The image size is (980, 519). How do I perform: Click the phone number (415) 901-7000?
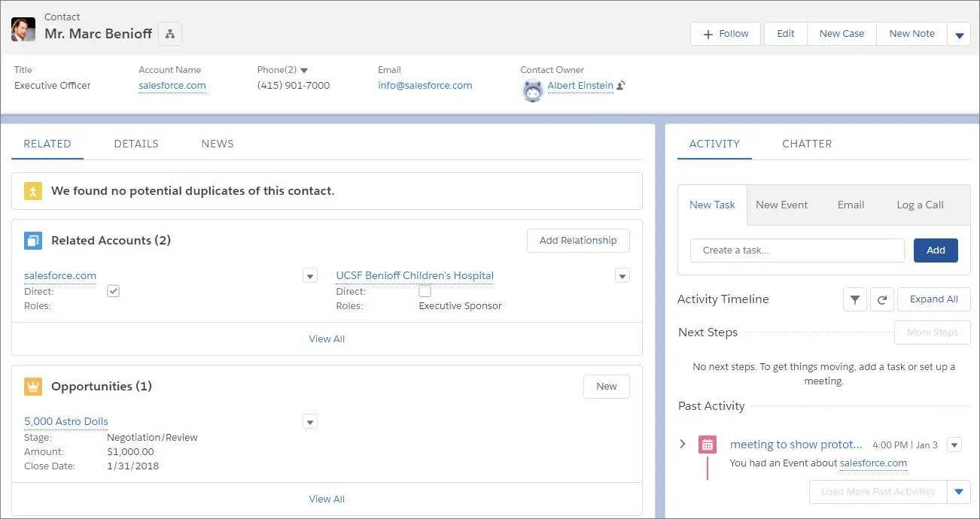(294, 86)
